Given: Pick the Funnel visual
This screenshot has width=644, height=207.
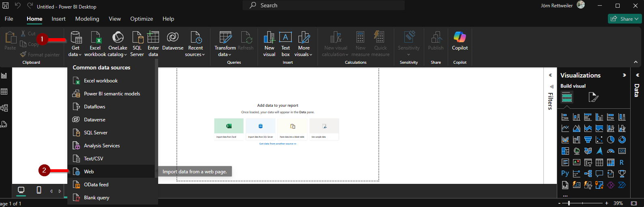Looking at the screenshot, I should pyautogui.click(x=588, y=140).
